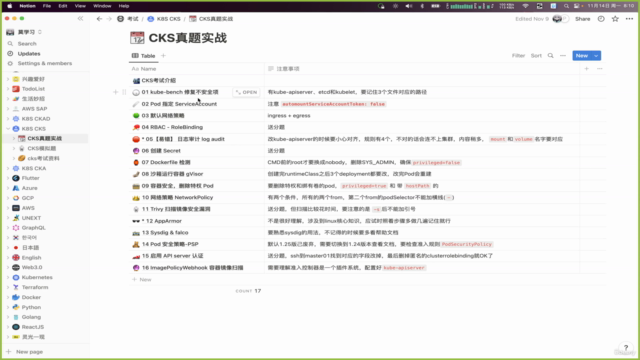Add a new property column plus
Image resolution: width=640 pixels, height=360 pixels.
[x=587, y=69]
